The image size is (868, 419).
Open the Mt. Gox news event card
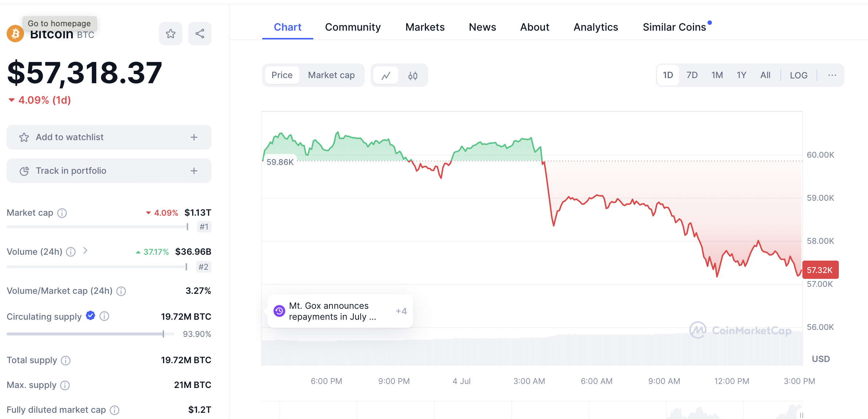point(340,311)
